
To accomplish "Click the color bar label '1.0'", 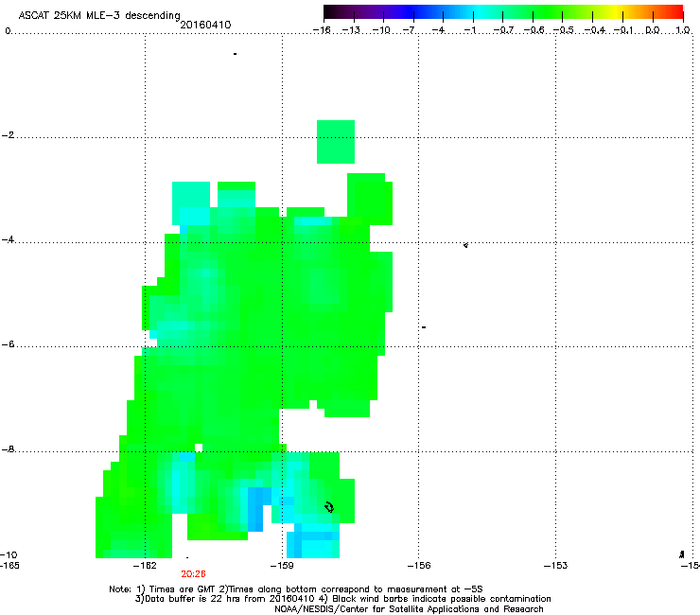I will pos(683,30).
